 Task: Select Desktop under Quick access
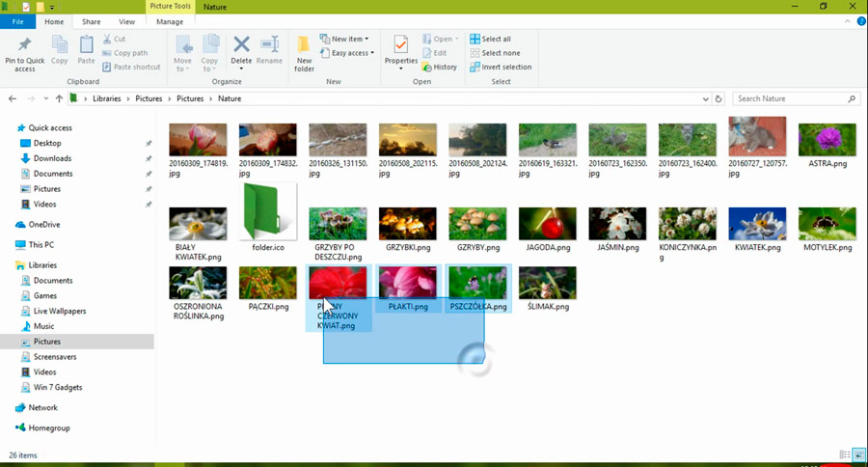coord(47,143)
